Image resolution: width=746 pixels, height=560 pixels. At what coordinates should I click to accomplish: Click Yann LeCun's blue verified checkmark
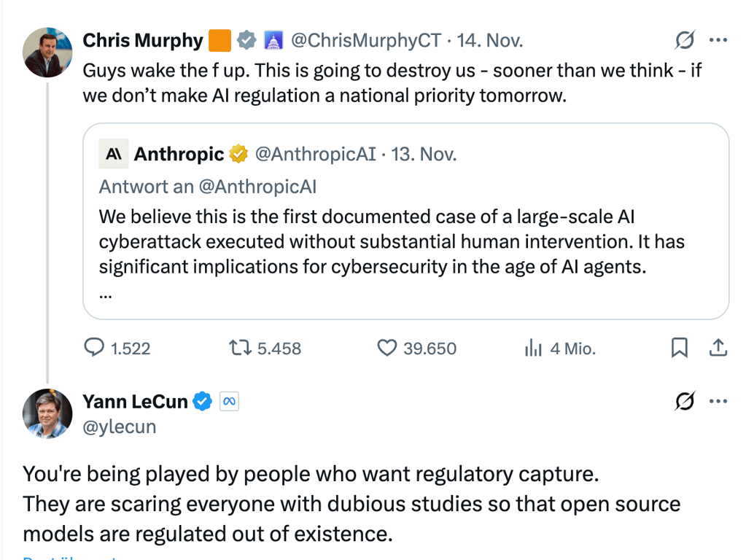click(x=203, y=401)
